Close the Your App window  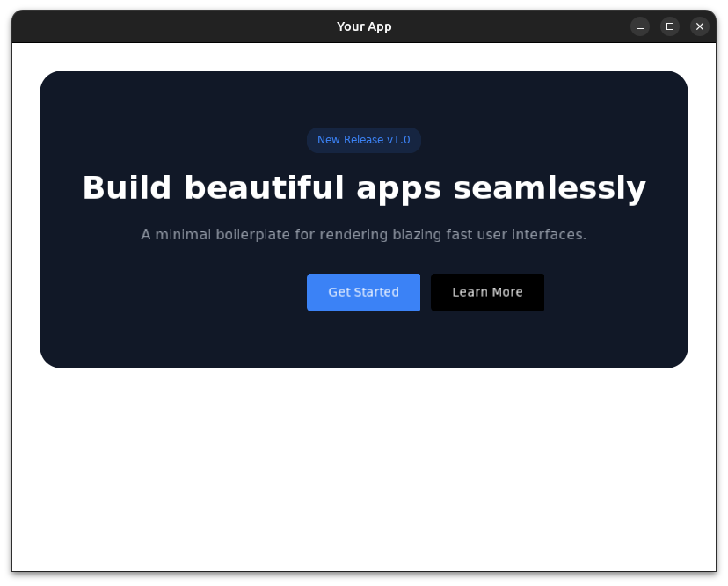click(x=700, y=26)
